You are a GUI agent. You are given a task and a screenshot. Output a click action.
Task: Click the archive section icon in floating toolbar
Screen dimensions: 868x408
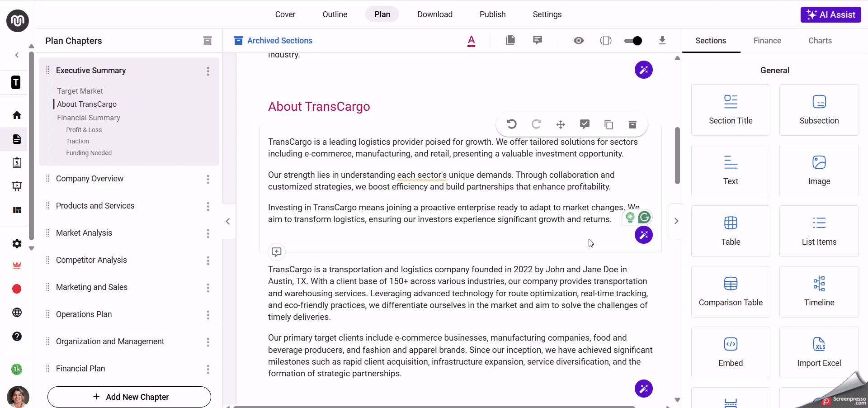pos(633,124)
